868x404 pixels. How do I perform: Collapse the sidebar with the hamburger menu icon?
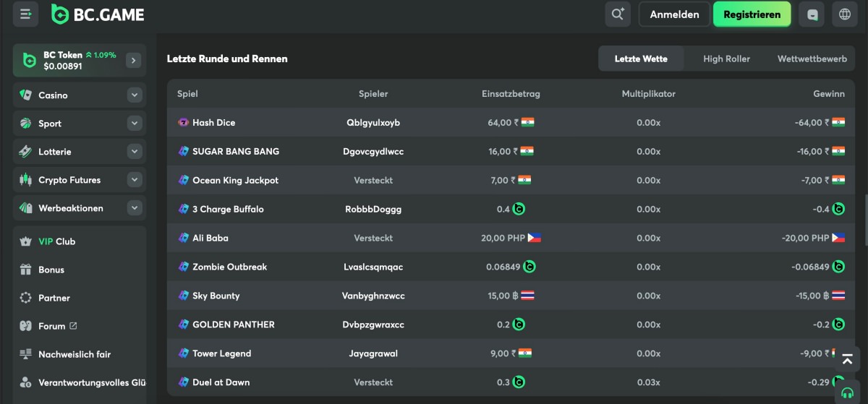coord(26,14)
